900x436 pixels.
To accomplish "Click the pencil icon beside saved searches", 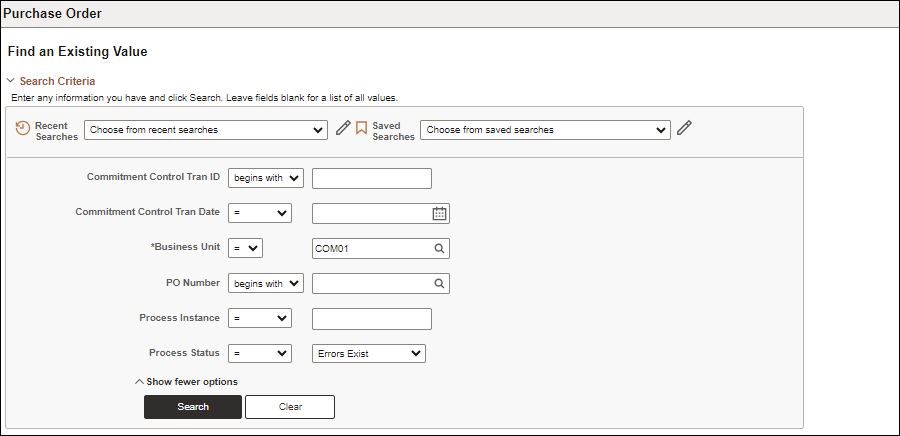I will [x=684, y=128].
